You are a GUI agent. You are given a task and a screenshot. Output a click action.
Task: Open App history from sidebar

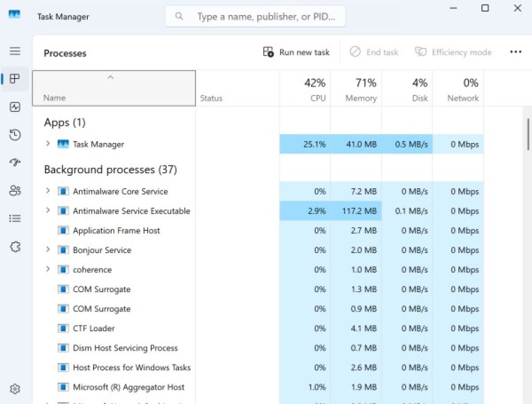pyautogui.click(x=15, y=135)
